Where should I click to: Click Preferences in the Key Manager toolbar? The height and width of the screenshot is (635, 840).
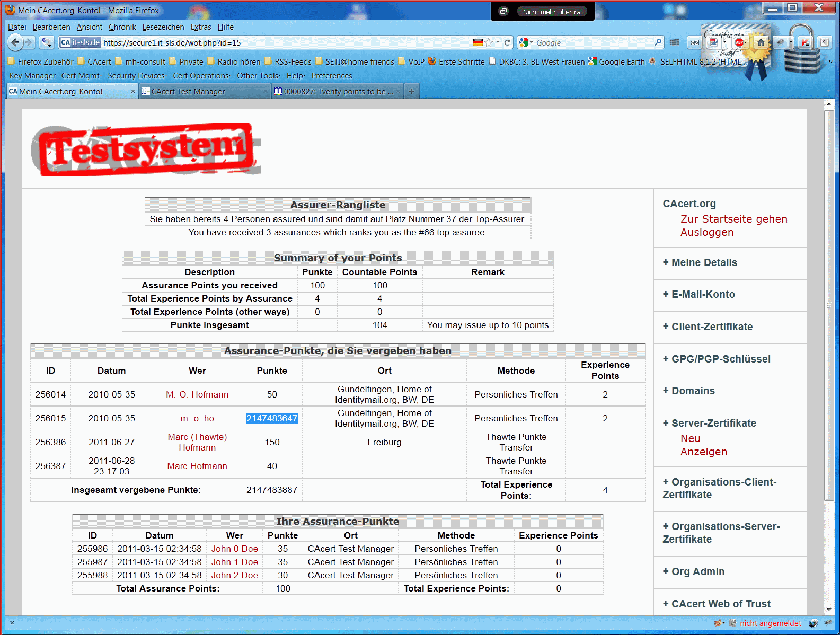coord(332,76)
